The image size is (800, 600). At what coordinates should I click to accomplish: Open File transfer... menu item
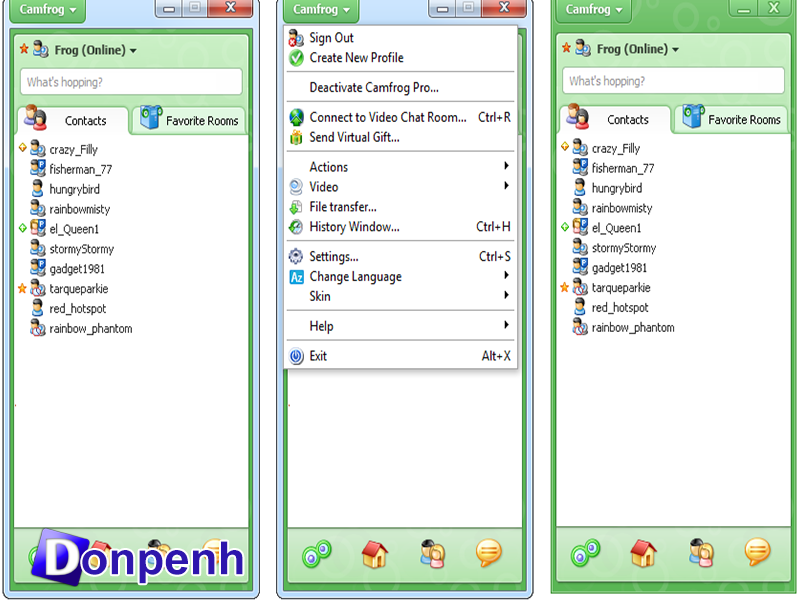(401, 207)
